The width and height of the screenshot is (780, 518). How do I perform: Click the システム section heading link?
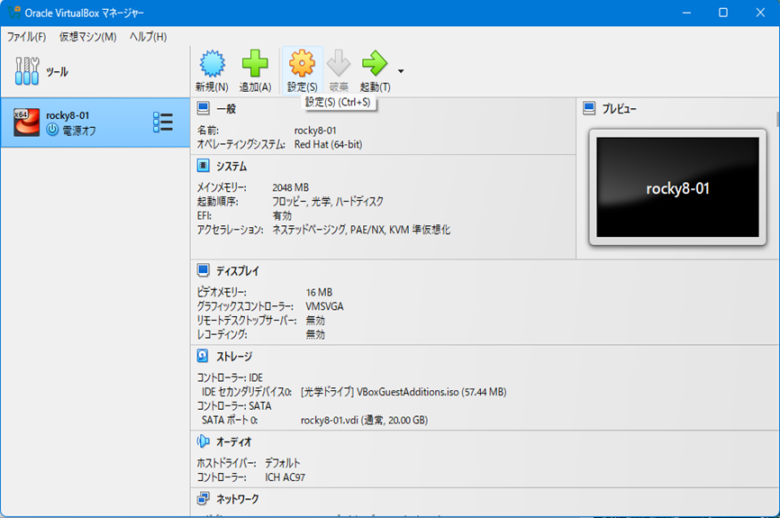pos(231,166)
